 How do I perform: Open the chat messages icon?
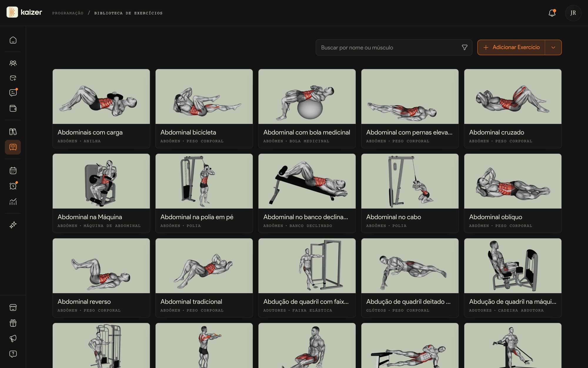point(13,93)
